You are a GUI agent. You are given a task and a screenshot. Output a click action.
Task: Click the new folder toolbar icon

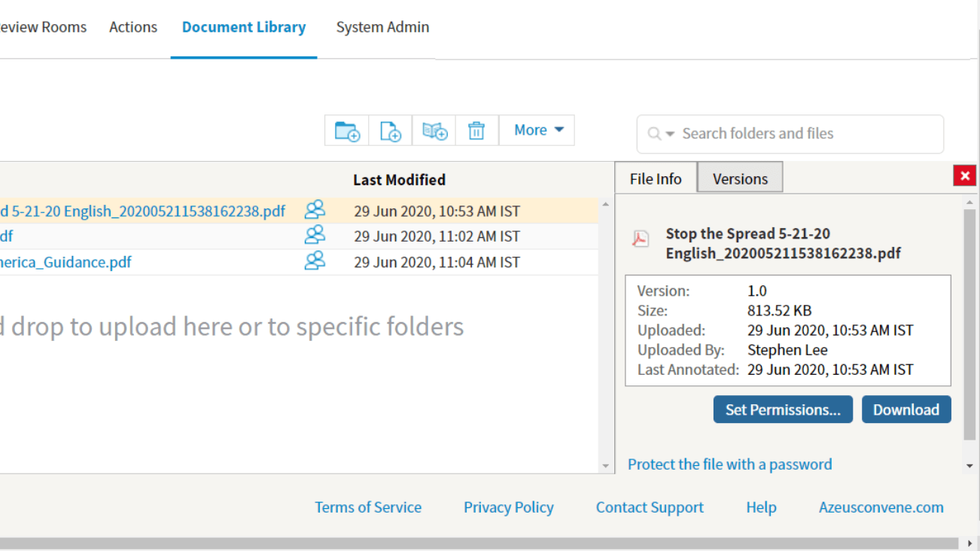click(347, 131)
